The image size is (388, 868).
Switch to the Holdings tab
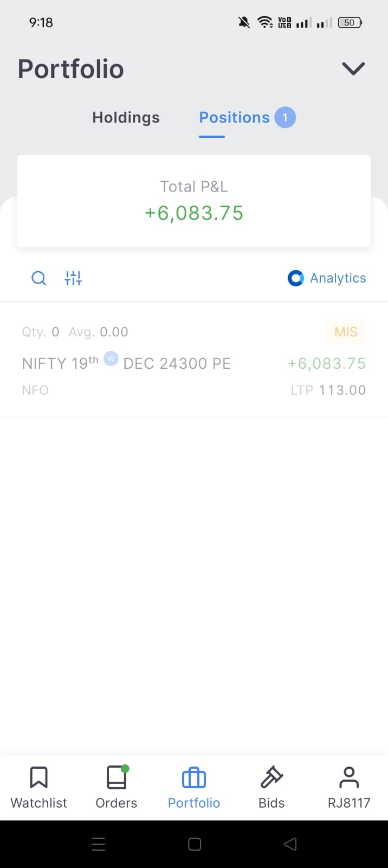[126, 118]
